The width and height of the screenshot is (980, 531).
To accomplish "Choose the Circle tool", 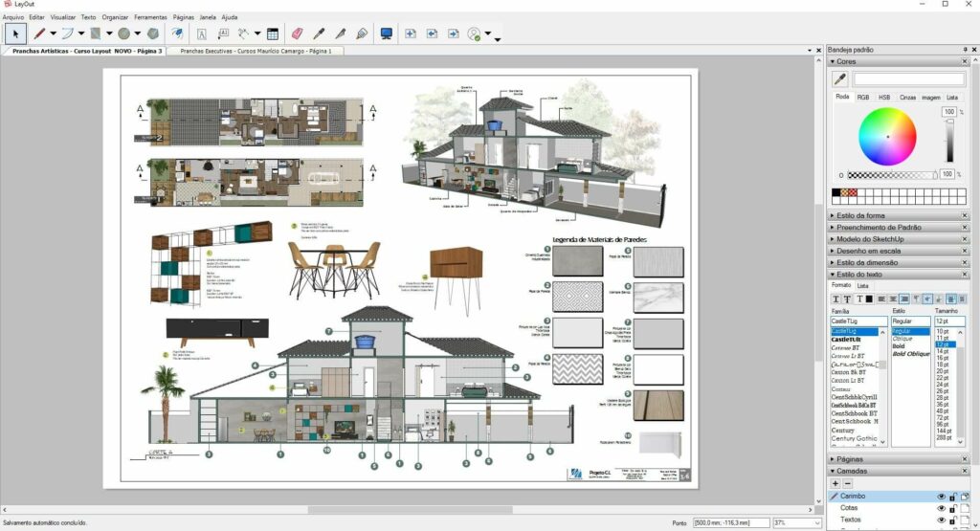I will point(123,33).
